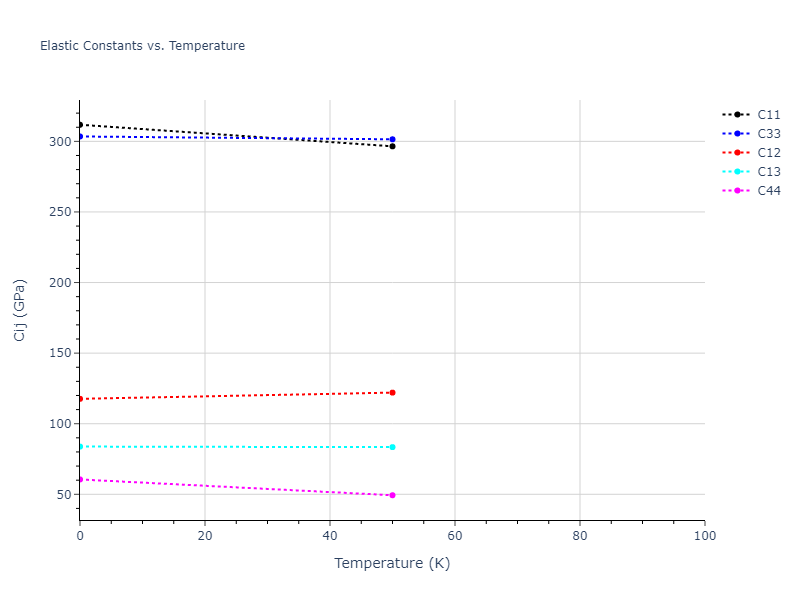This screenshot has height=600, width=800.
Task: Click the 'Cij (GPa)' y-axis title
Action: pos(20,310)
